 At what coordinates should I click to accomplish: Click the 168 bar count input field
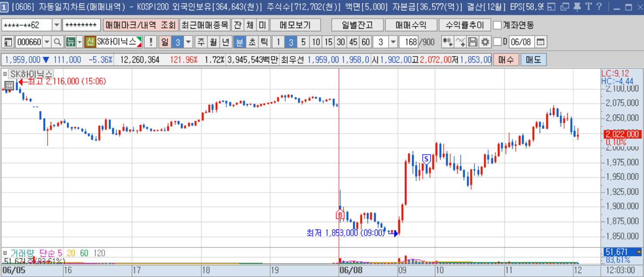click(x=408, y=42)
